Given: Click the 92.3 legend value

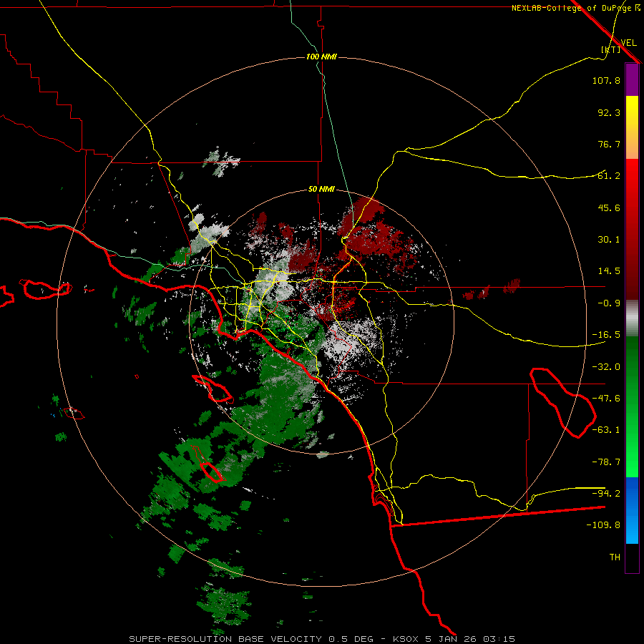Looking at the screenshot, I should pyautogui.click(x=609, y=112).
